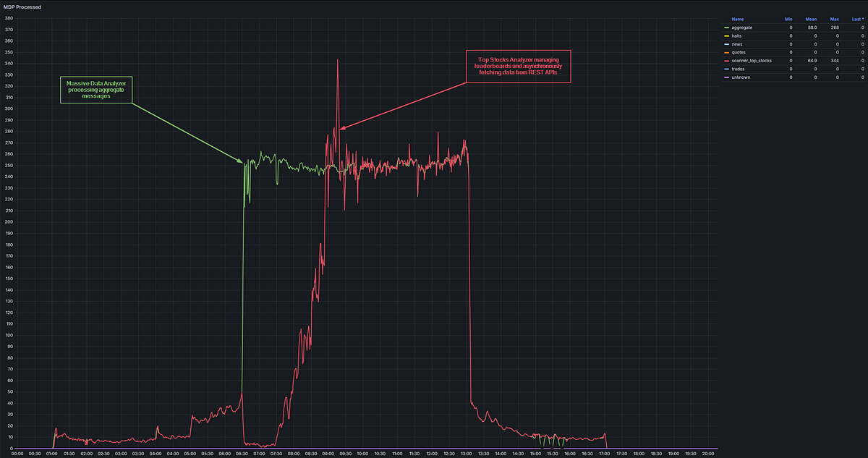Image resolution: width=868 pixels, height=458 pixels.
Task: Toggle visibility of aggregate series in legend
Action: coord(741,27)
